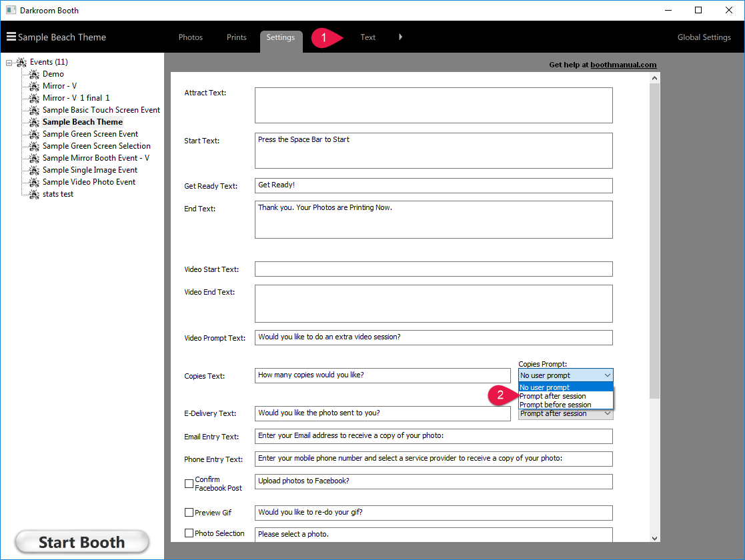Choose Prompt before session in the open dropdown
The width and height of the screenshot is (745, 560).
(556, 404)
